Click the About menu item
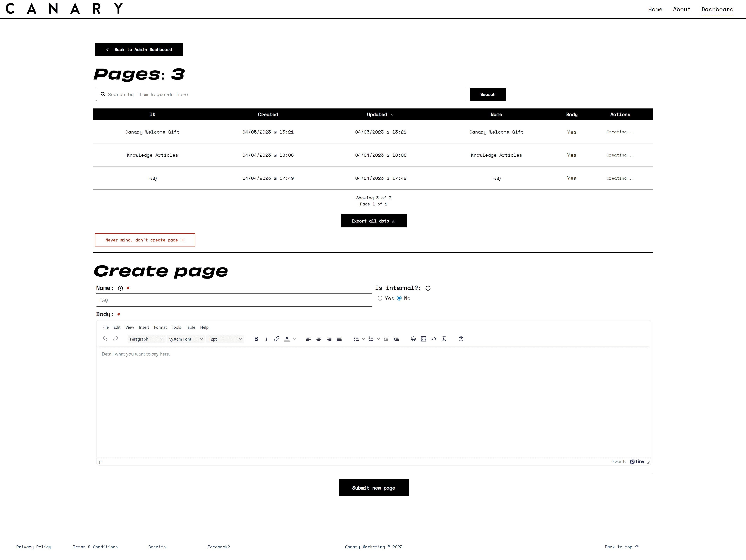This screenshot has height=560, width=746. coord(681,9)
